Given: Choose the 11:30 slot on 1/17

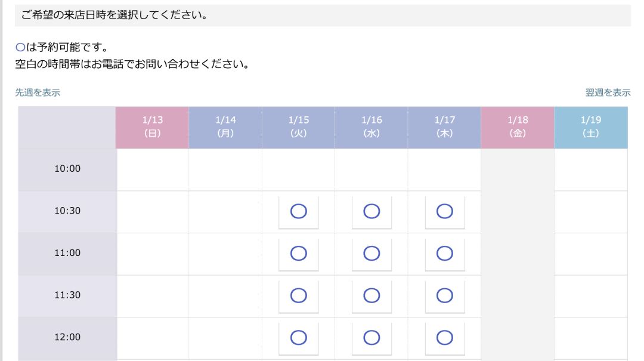Looking at the screenshot, I should click(x=445, y=295).
